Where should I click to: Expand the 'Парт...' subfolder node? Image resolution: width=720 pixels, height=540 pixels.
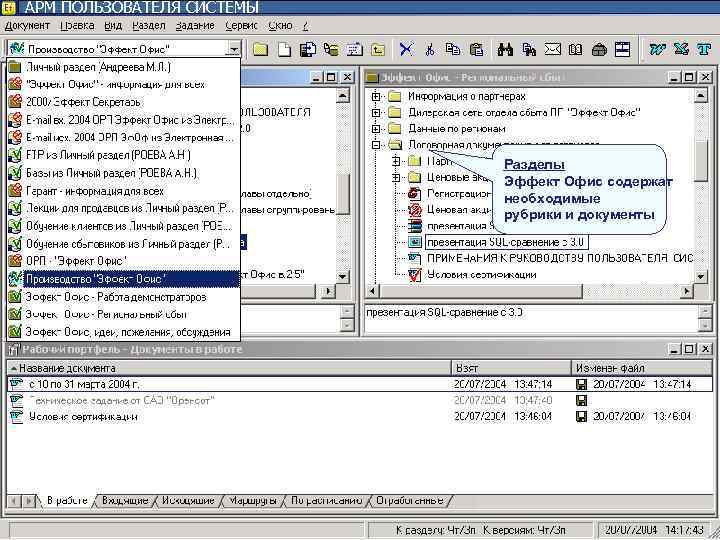coord(396,161)
